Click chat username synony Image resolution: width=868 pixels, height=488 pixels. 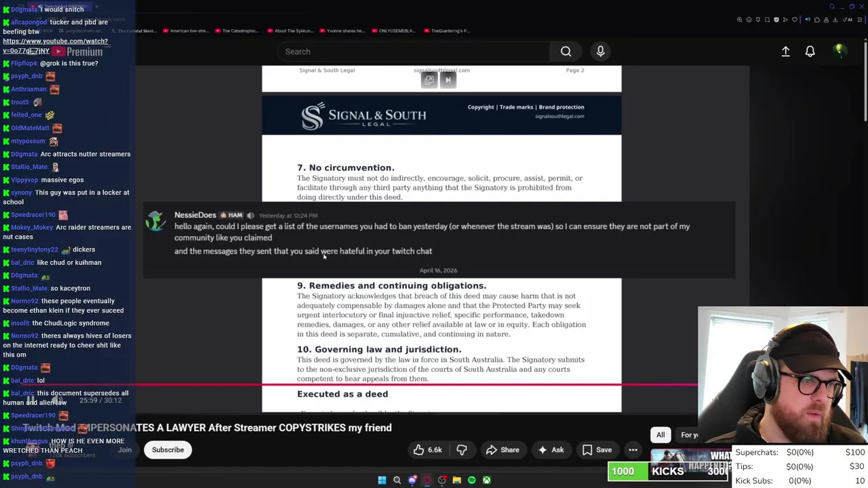tap(21, 192)
